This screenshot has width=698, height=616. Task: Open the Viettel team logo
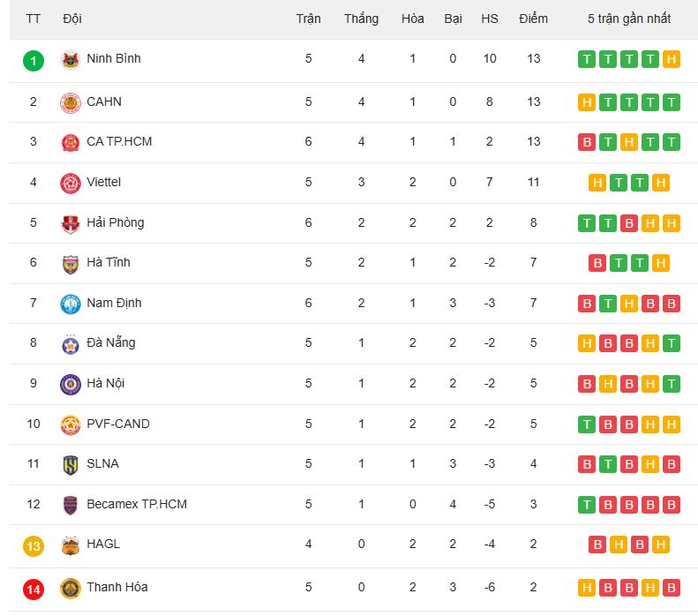71,183
